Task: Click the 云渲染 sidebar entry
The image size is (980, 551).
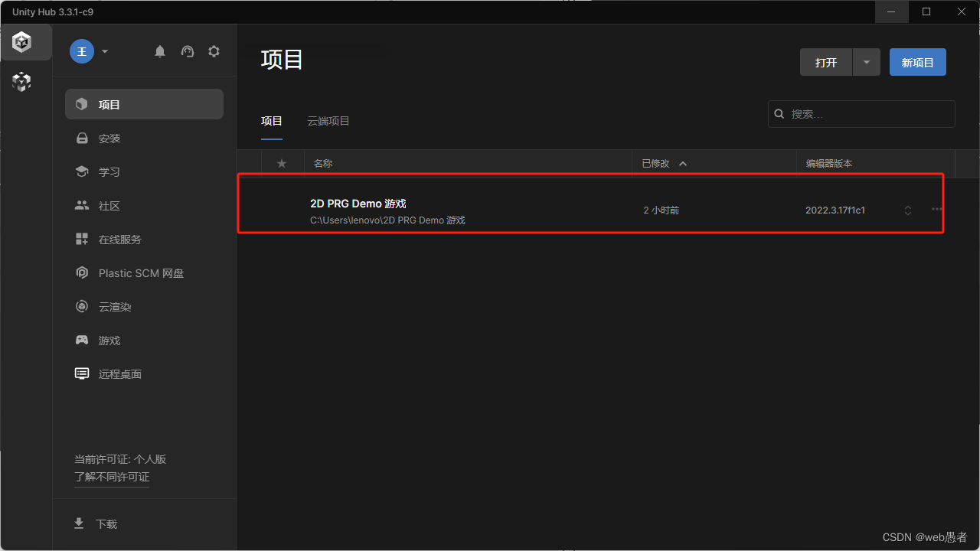Action: pos(144,307)
